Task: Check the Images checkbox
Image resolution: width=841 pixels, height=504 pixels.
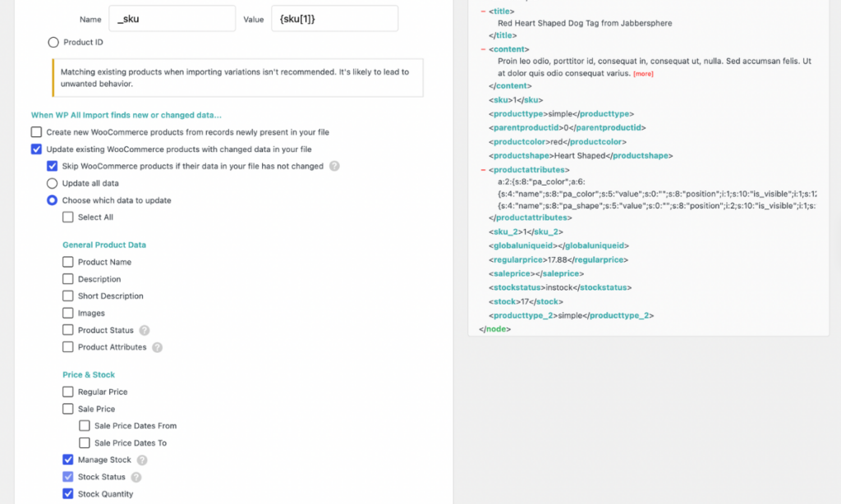Action: [67, 313]
